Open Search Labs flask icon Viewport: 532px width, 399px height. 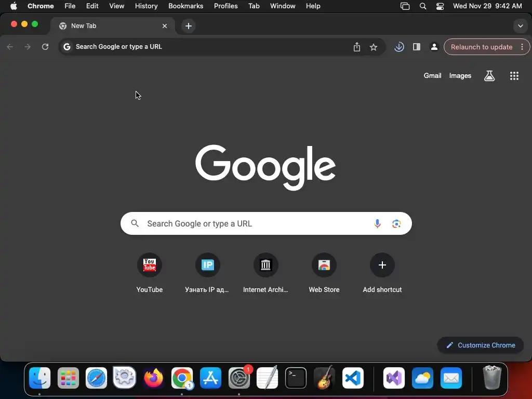pyautogui.click(x=489, y=76)
